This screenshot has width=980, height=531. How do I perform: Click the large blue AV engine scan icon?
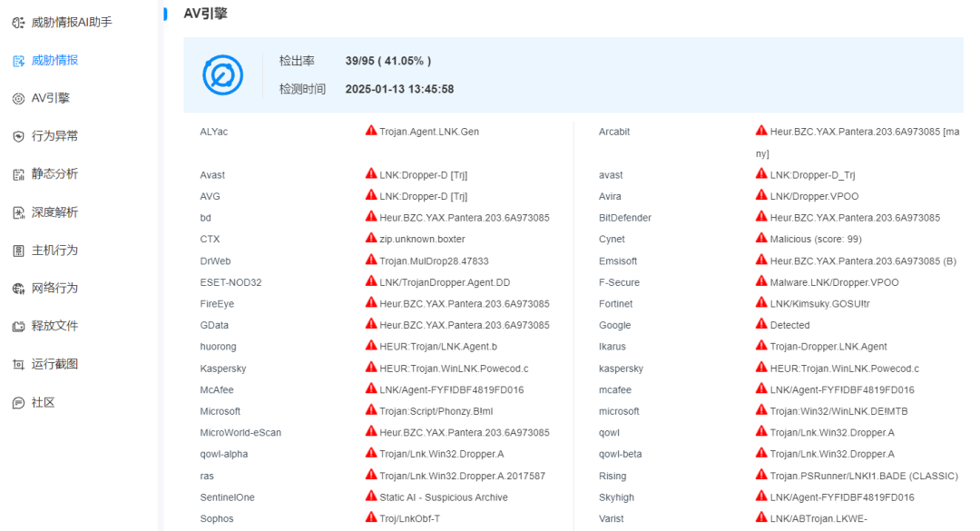point(222,75)
